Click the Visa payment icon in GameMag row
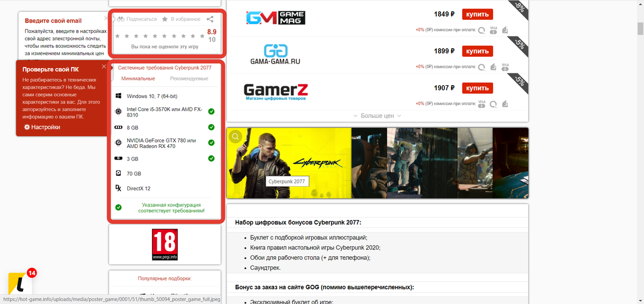The width and height of the screenshot is (644, 304). coord(493,30)
